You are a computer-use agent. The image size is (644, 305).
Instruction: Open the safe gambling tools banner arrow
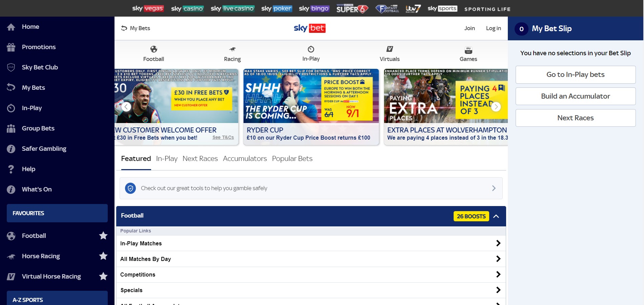[x=494, y=188]
